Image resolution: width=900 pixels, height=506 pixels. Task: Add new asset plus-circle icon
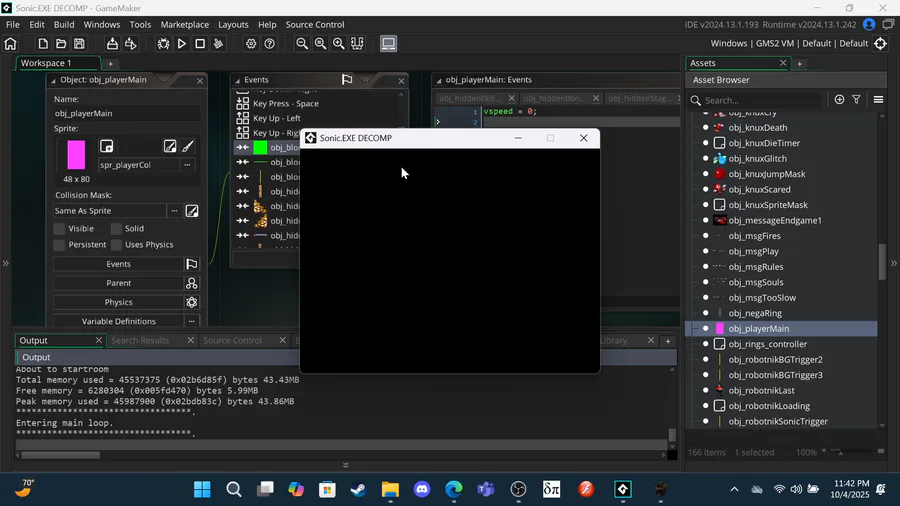pyautogui.click(x=839, y=100)
